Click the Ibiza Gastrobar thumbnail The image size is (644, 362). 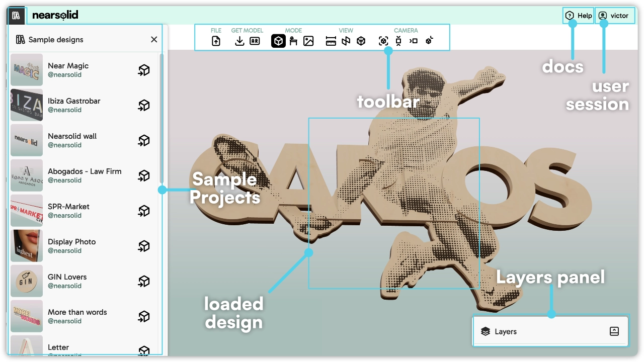[26, 105]
